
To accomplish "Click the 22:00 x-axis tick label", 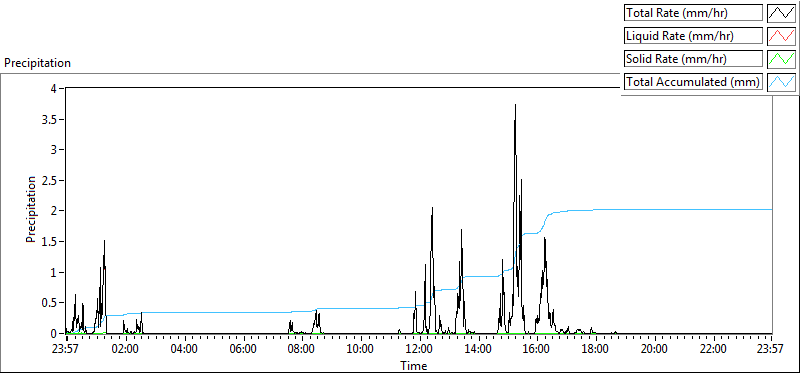I will click(713, 350).
